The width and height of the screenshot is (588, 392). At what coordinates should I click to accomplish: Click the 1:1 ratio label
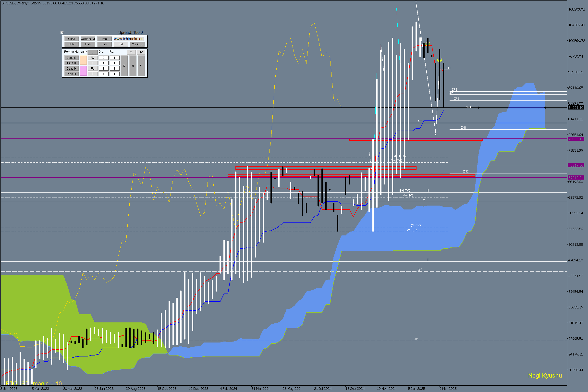tap(450, 68)
